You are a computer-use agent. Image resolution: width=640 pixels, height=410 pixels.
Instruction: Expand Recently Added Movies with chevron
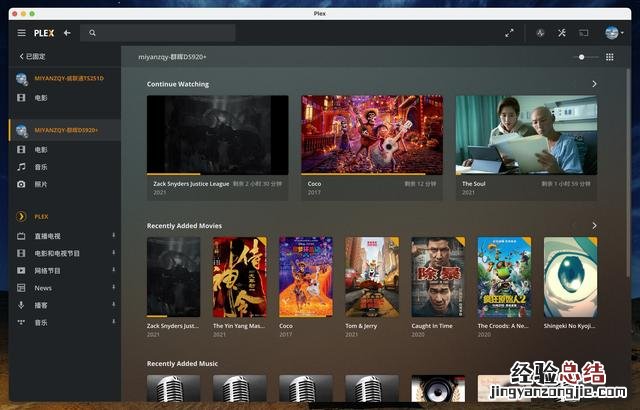coord(594,226)
